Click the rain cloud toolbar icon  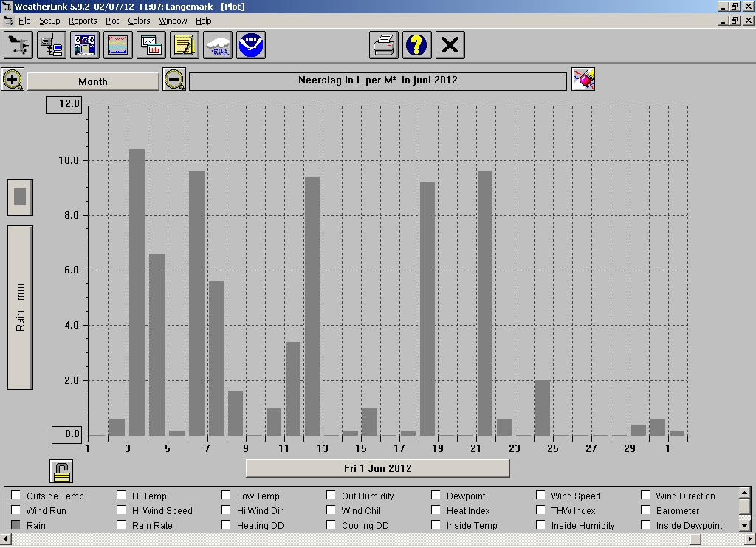point(218,45)
